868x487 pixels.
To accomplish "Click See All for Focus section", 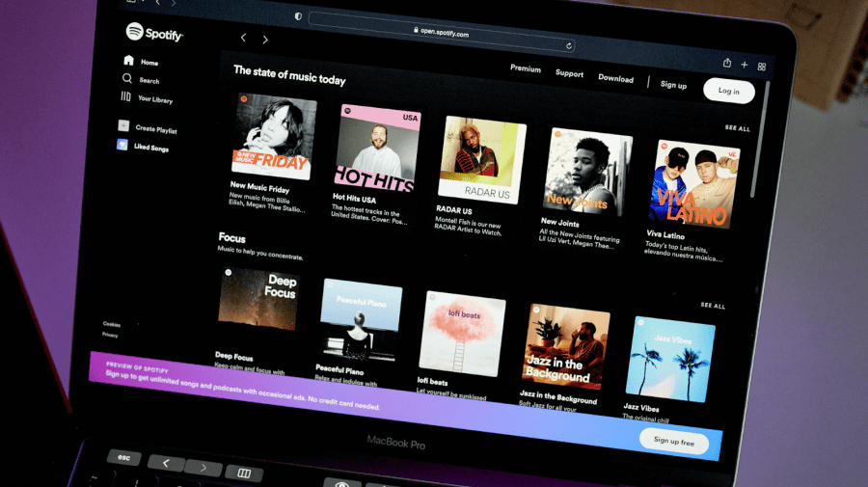I will [x=713, y=306].
